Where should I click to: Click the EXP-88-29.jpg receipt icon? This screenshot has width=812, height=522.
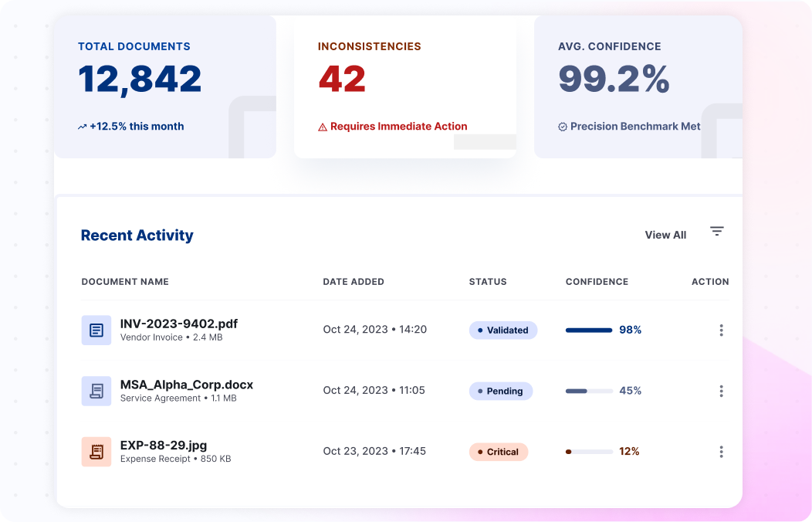coord(96,452)
